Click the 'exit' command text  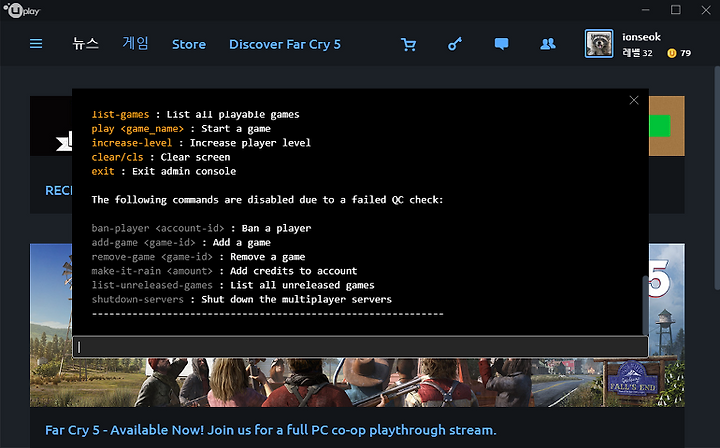[103, 171]
